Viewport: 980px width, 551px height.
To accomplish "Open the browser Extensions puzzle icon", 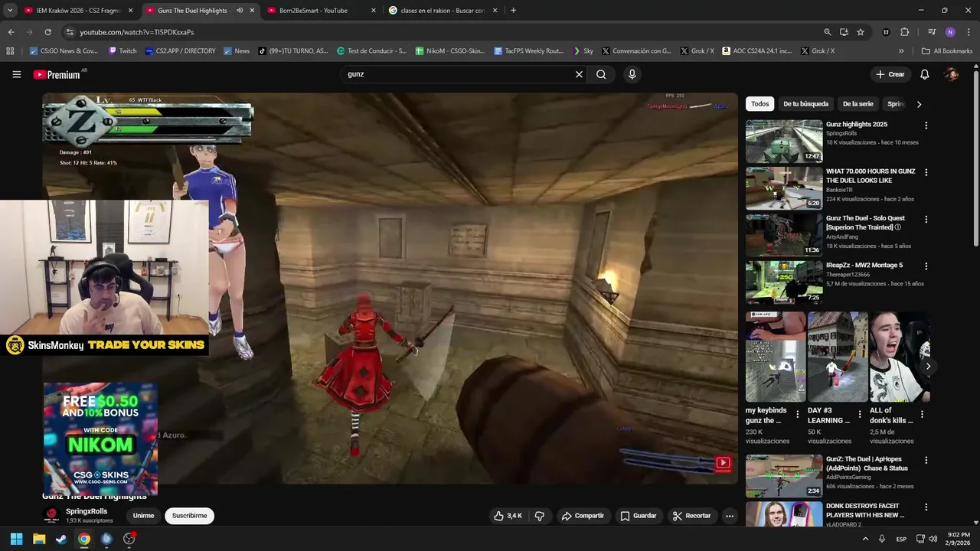I will tap(904, 32).
